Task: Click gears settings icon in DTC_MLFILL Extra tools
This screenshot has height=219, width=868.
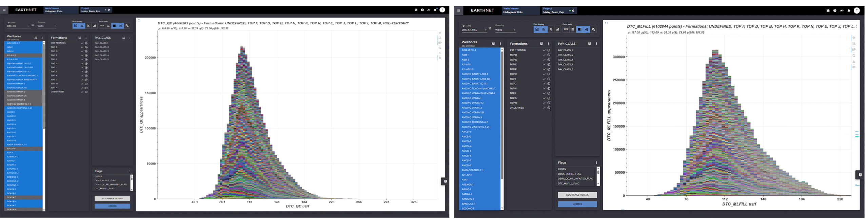Action: pos(593,29)
